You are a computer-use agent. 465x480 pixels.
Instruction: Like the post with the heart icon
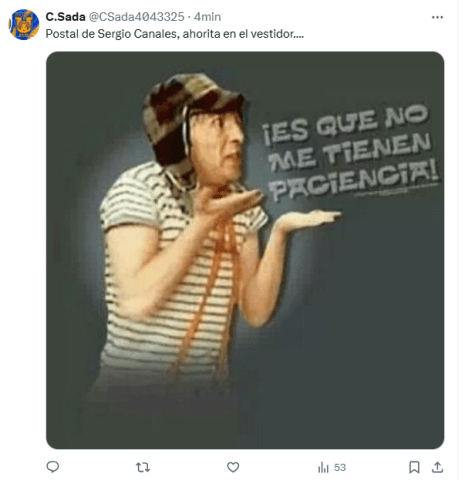233,467
